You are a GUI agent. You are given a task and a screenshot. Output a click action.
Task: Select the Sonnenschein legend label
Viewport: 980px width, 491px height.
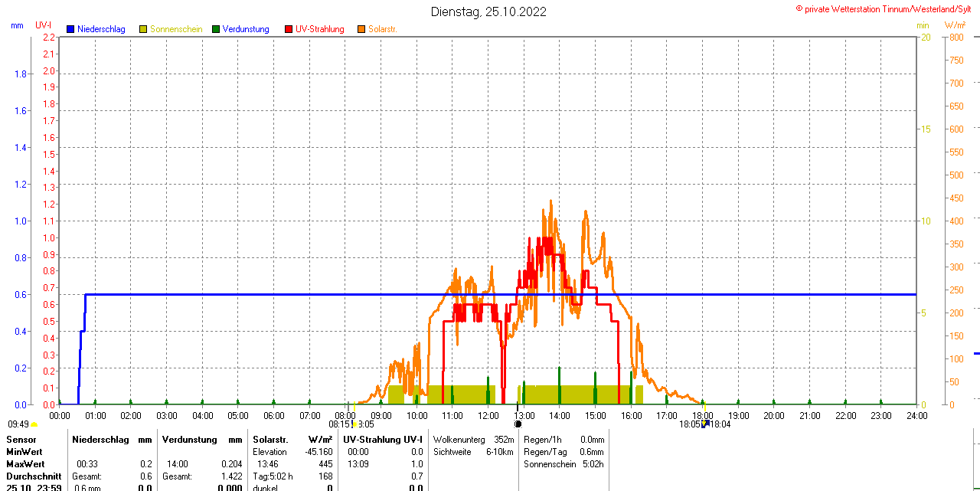tap(176, 29)
